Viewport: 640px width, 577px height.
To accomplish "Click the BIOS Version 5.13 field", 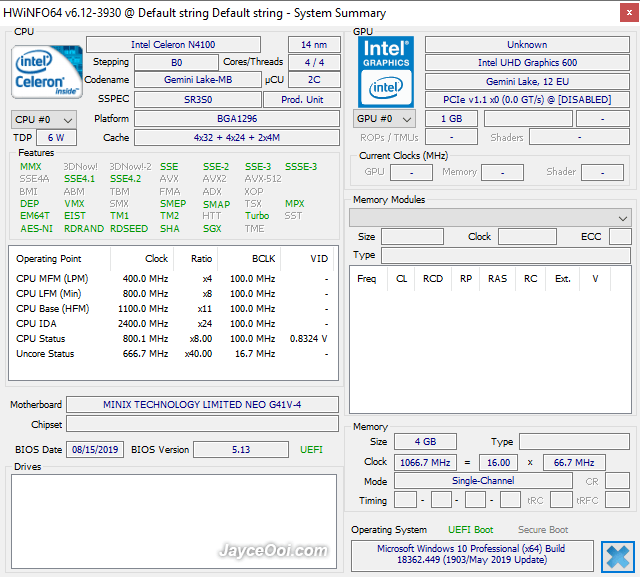I will pyautogui.click(x=241, y=450).
